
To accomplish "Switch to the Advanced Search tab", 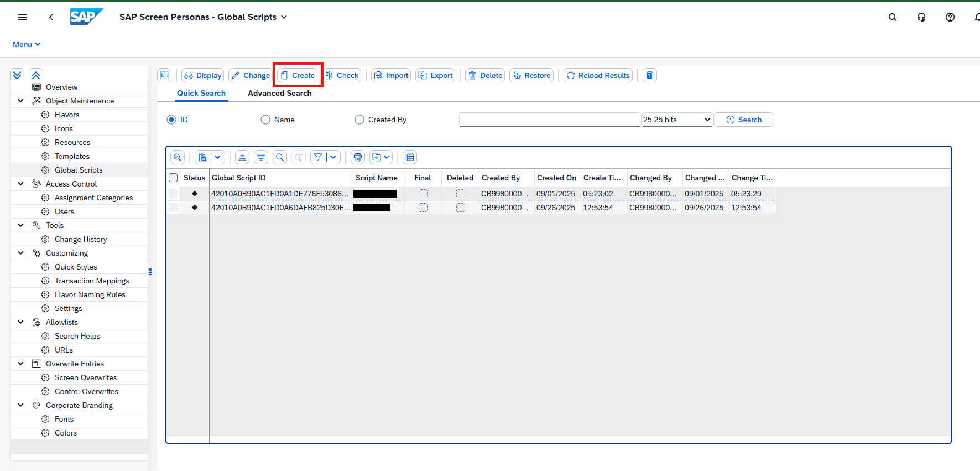I will pos(279,93).
